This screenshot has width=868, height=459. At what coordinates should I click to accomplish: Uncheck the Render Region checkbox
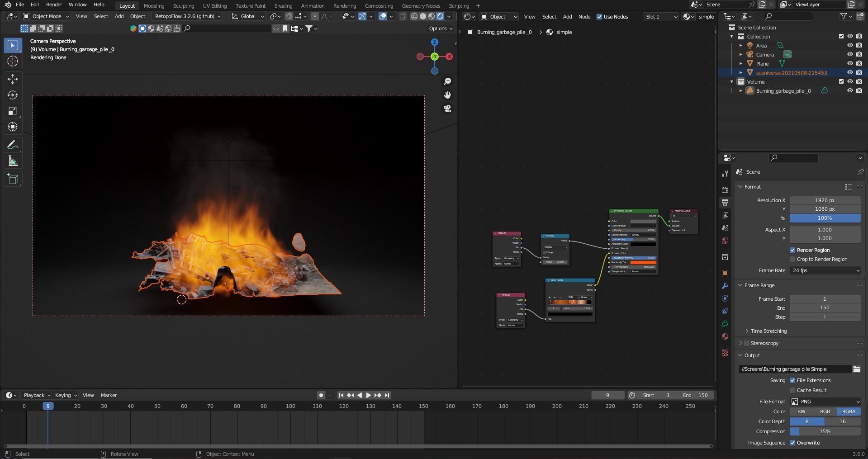[792, 250]
